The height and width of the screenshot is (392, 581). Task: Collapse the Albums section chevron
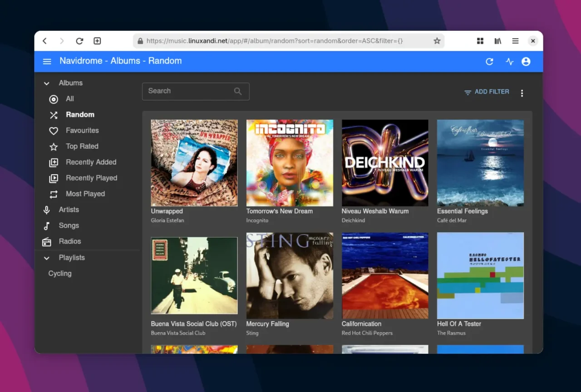point(46,83)
